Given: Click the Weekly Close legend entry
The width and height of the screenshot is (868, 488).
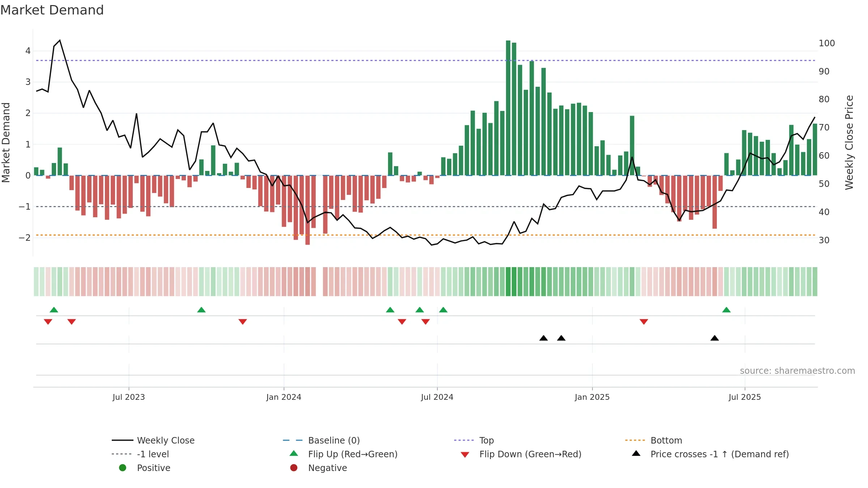Looking at the screenshot, I should (x=153, y=440).
